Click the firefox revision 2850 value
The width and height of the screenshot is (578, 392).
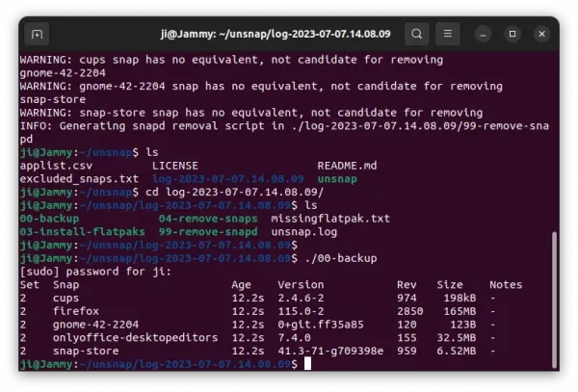tap(410, 311)
